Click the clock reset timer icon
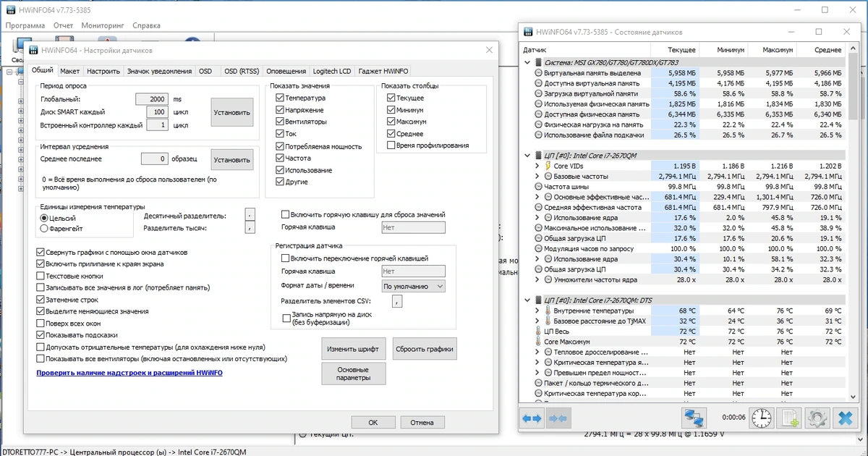Image resolution: width=868 pixels, height=456 pixels. click(x=761, y=418)
